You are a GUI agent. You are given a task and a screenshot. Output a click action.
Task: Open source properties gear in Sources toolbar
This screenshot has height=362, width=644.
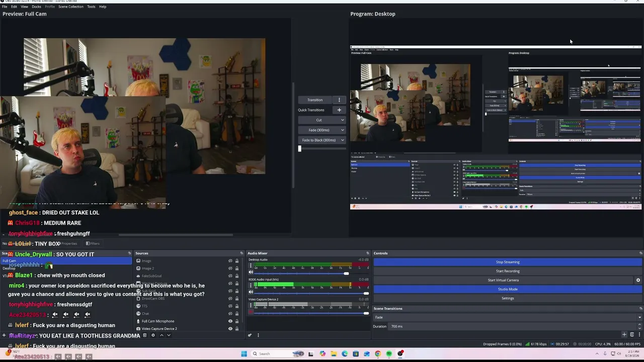click(153, 335)
